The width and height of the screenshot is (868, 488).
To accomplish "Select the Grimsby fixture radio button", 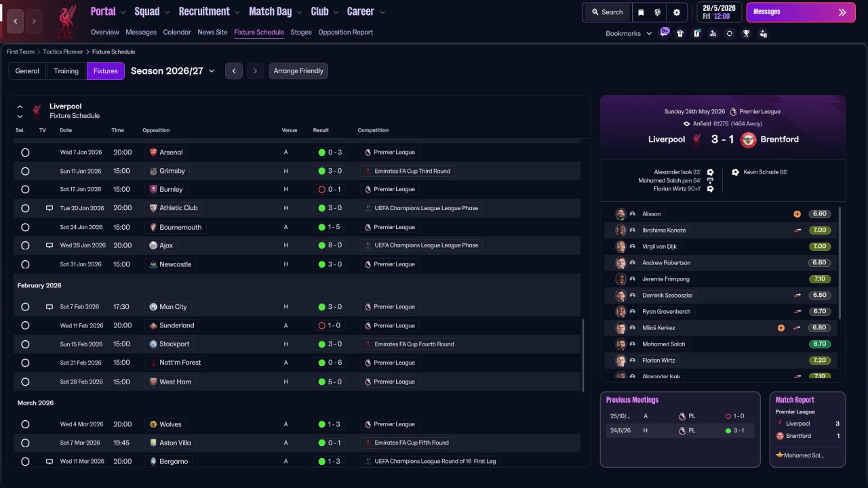I will (x=25, y=171).
